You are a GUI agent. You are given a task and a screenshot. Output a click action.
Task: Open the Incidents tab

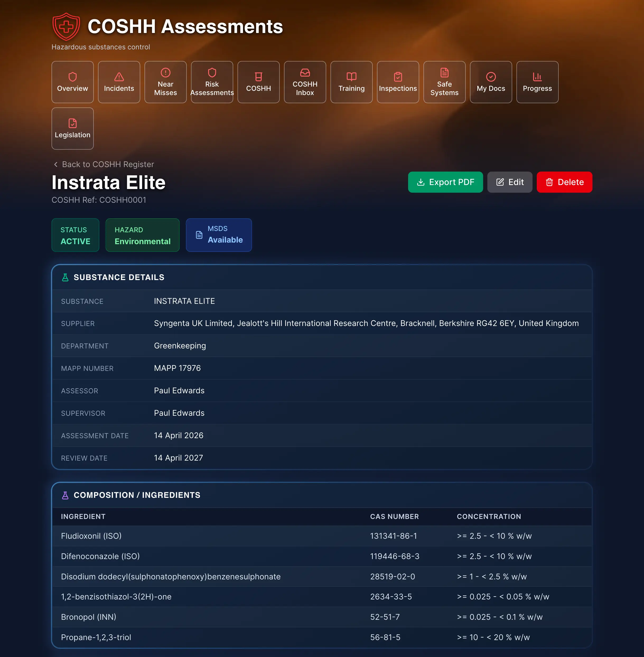[119, 82]
